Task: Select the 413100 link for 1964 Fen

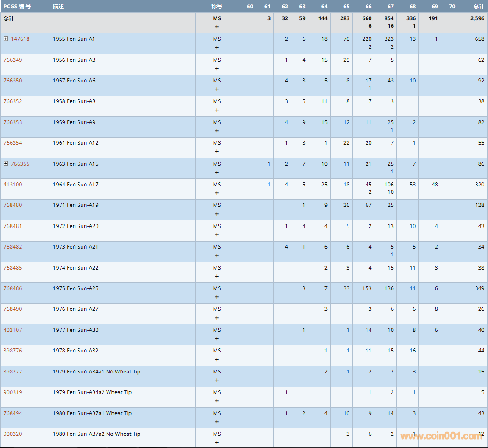Action: pyautogui.click(x=13, y=185)
